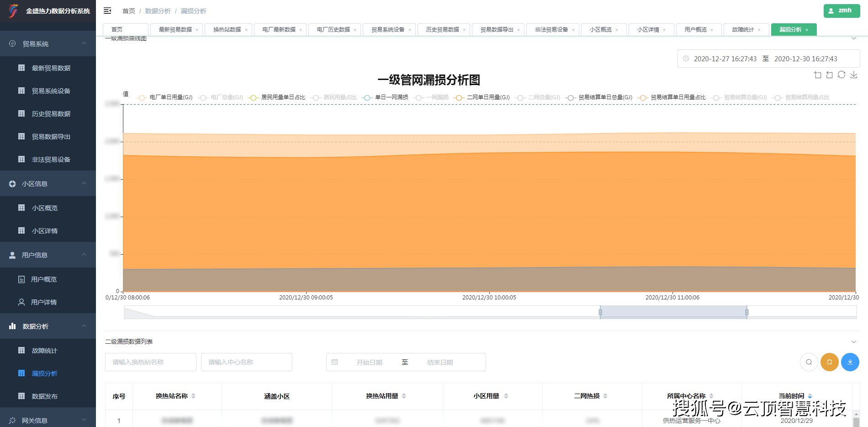
Task: Toggle 居民用量单日占比 legend series
Action: [277, 97]
